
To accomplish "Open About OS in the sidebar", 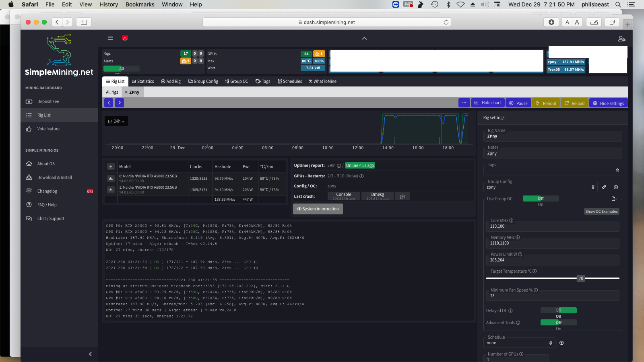I will (59, 164).
